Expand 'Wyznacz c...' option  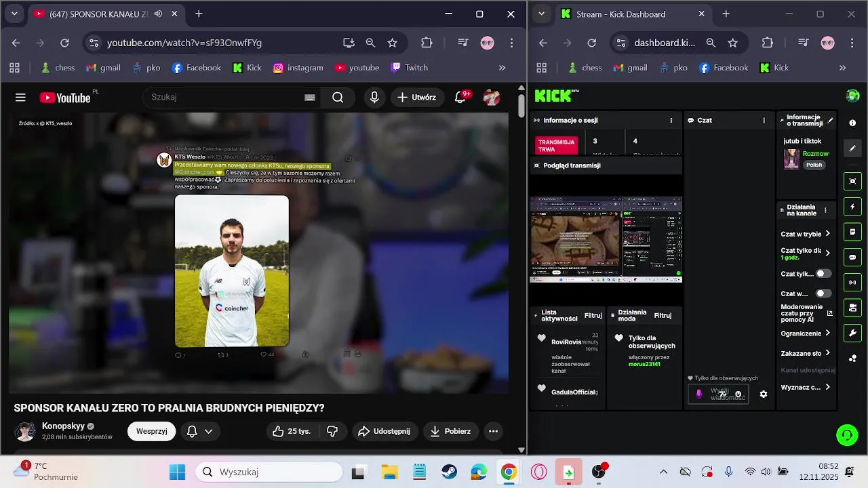coord(806,387)
